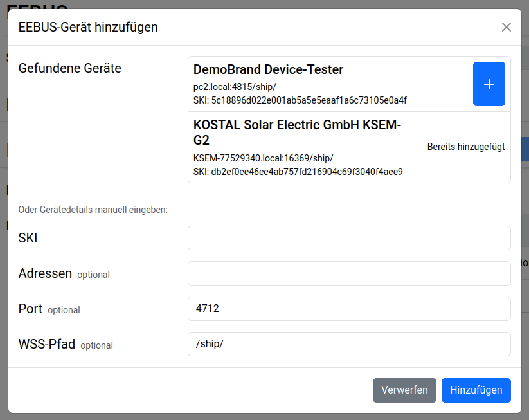Viewport: 529px width, 420px height.
Task: Click the blue Hinzufügen button
Action: pos(476,390)
